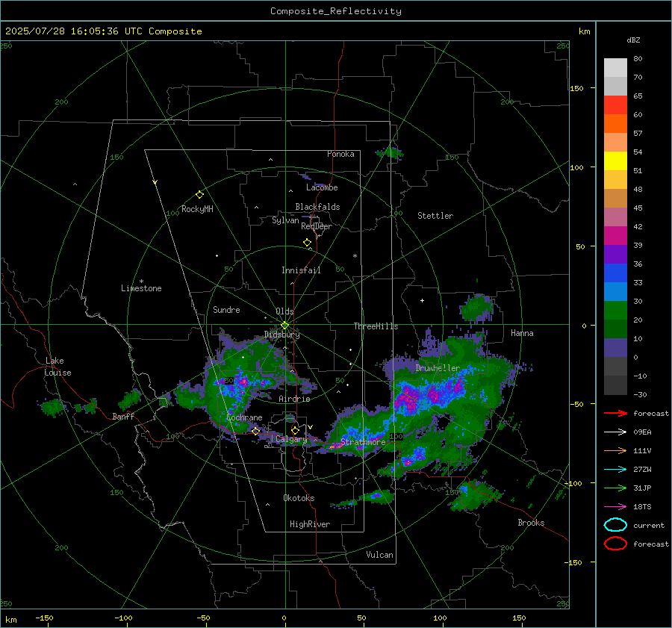
Task: Click the Strathmore city label
Action: pos(363,442)
